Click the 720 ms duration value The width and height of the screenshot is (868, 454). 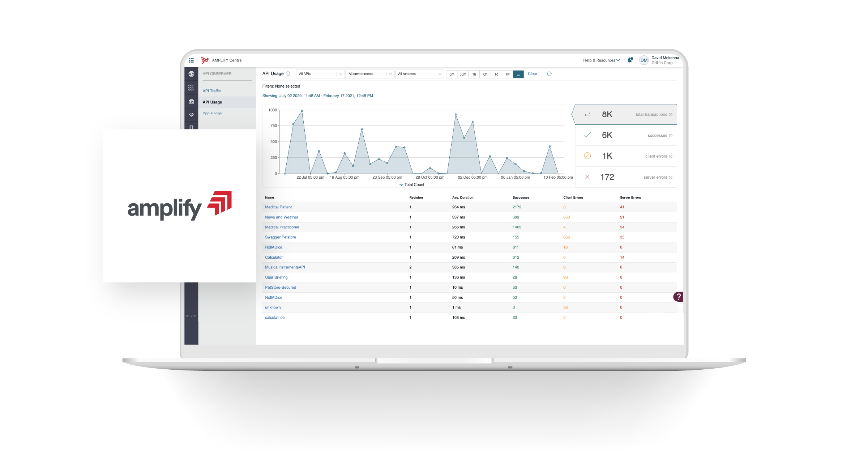(458, 237)
